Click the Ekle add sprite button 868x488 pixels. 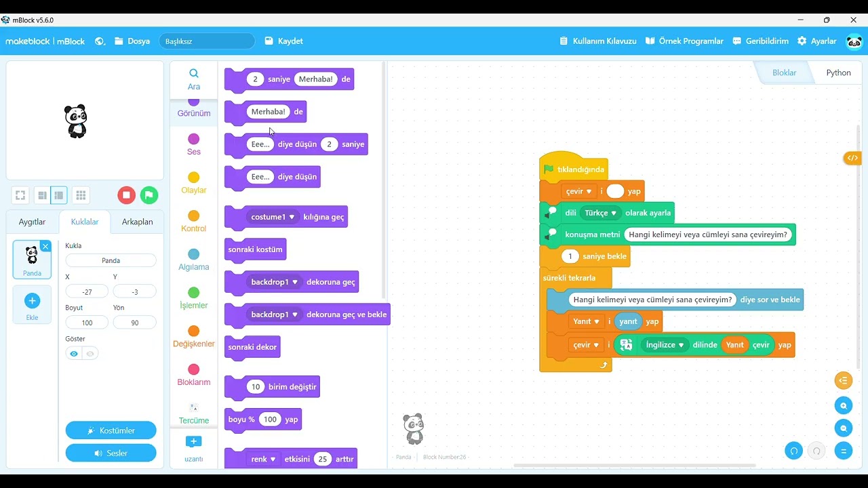(x=32, y=305)
